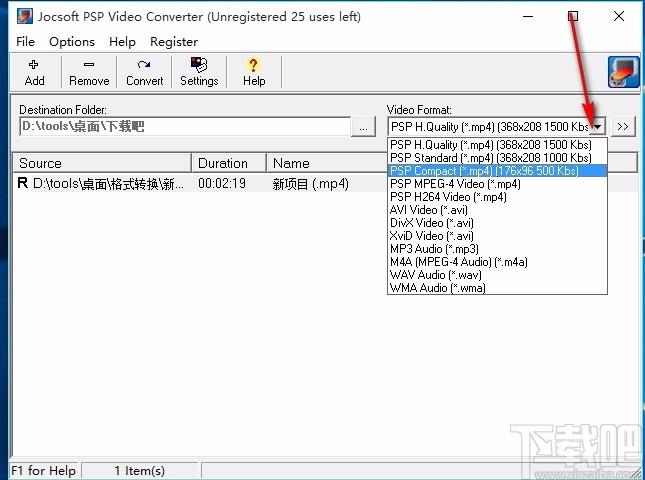The height and width of the screenshot is (480, 645).
Task: Click the Jocsoft logo icon in toolbar
Action: [x=624, y=72]
